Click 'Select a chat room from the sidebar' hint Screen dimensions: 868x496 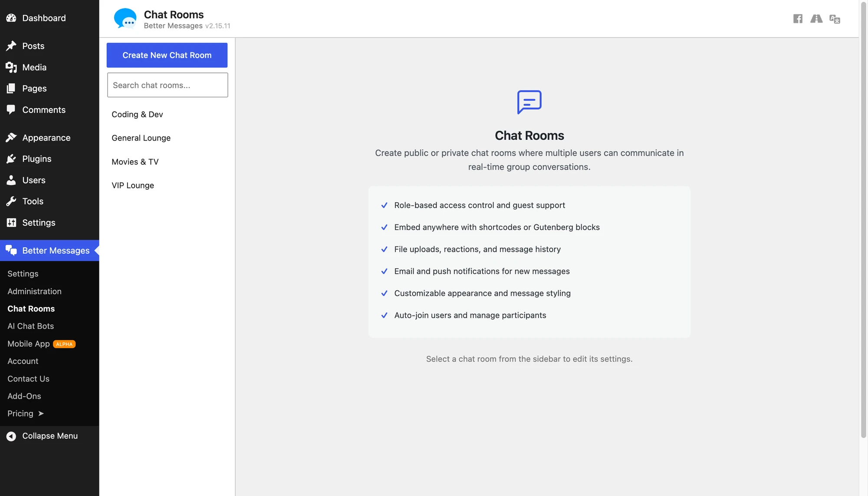[x=529, y=359]
